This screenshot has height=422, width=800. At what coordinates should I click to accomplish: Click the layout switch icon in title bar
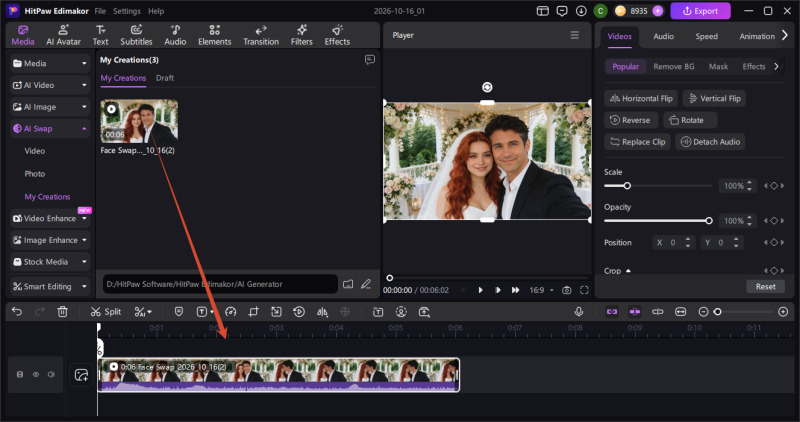click(542, 11)
